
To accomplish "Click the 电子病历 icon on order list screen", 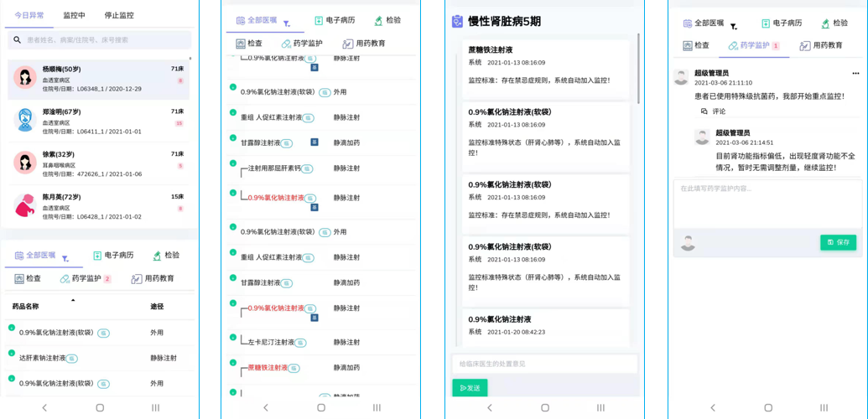I will pyautogui.click(x=319, y=20).
